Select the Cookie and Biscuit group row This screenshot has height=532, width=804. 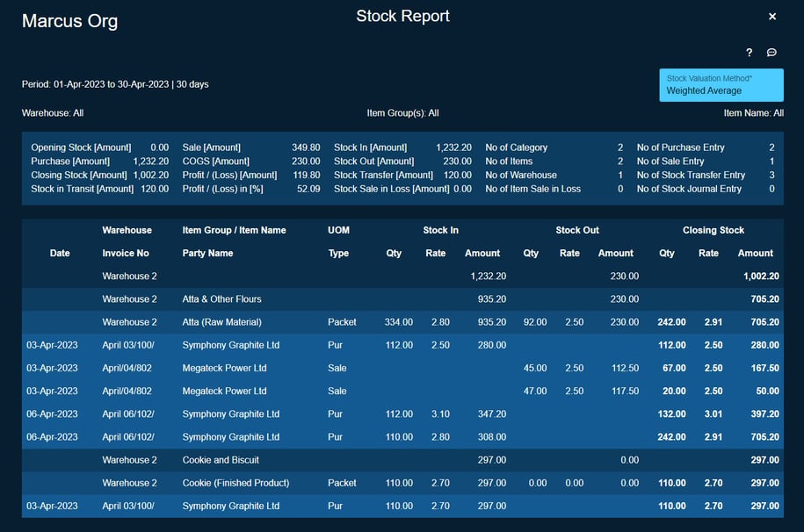402,460
